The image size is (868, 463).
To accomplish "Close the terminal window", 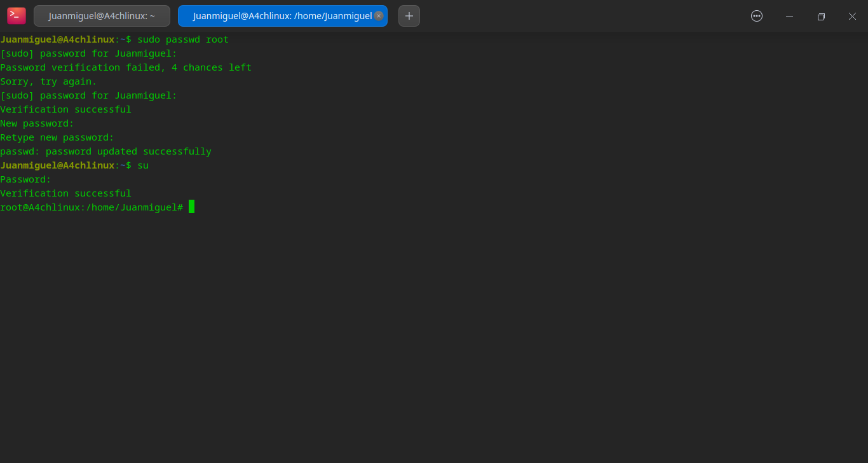I will click(x=853, y=17).
